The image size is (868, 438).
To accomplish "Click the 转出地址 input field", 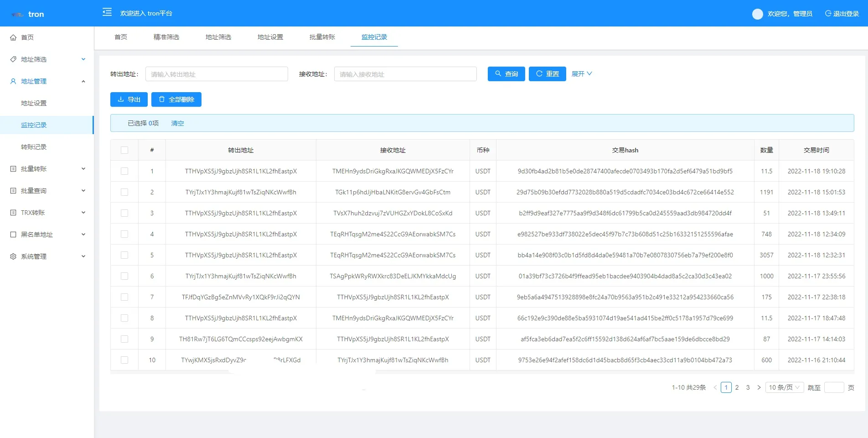I will click(217, 74).
